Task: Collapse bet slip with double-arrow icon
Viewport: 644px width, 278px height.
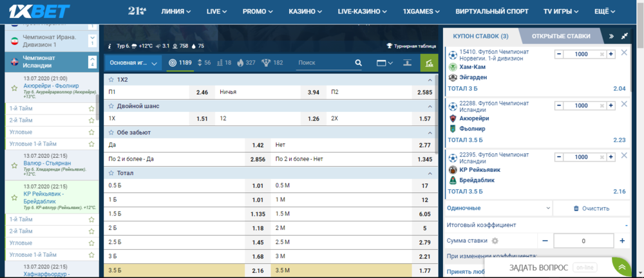Action: [612, 36]
